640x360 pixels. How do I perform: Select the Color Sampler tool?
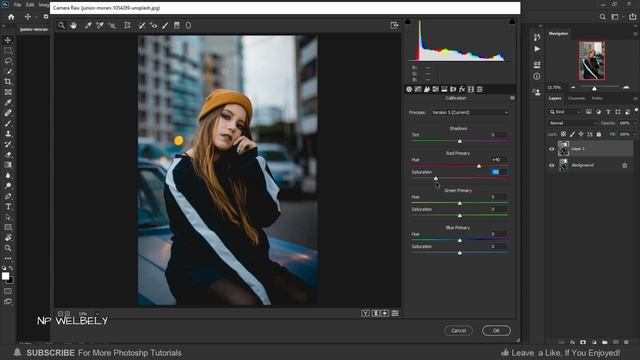click(100, 25)
